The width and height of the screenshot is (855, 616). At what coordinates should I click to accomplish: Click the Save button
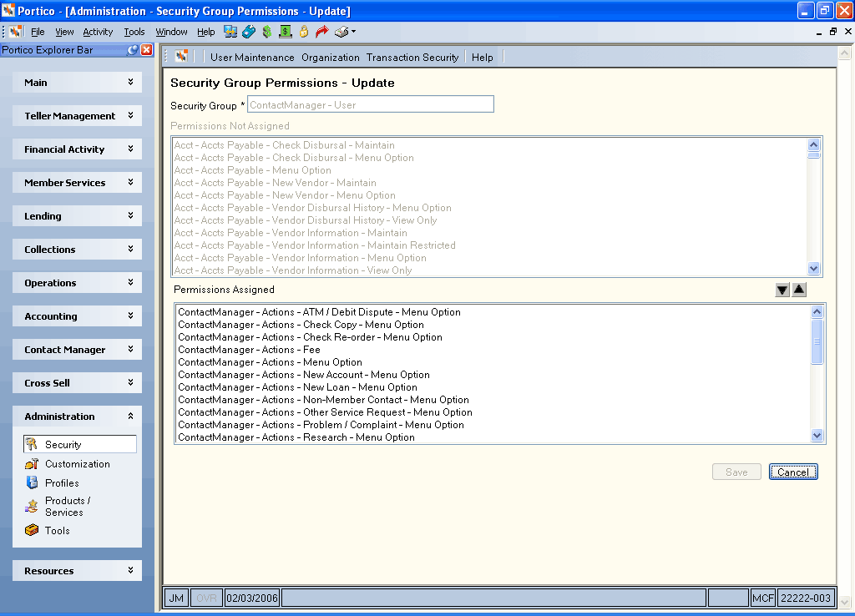tap(736, 472)
